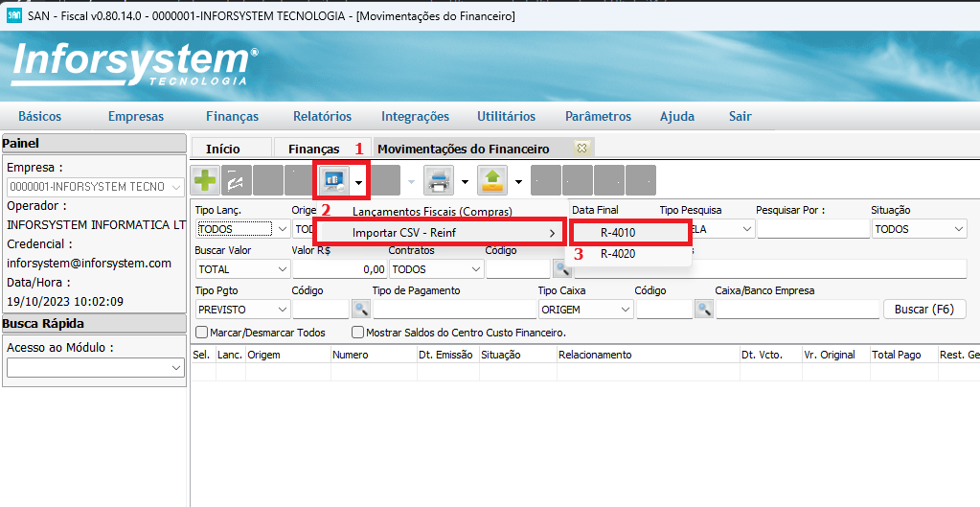Open the Tipo Pesquisa dropdown
Viewport: 980px width, 507px height.
point(748,229)
